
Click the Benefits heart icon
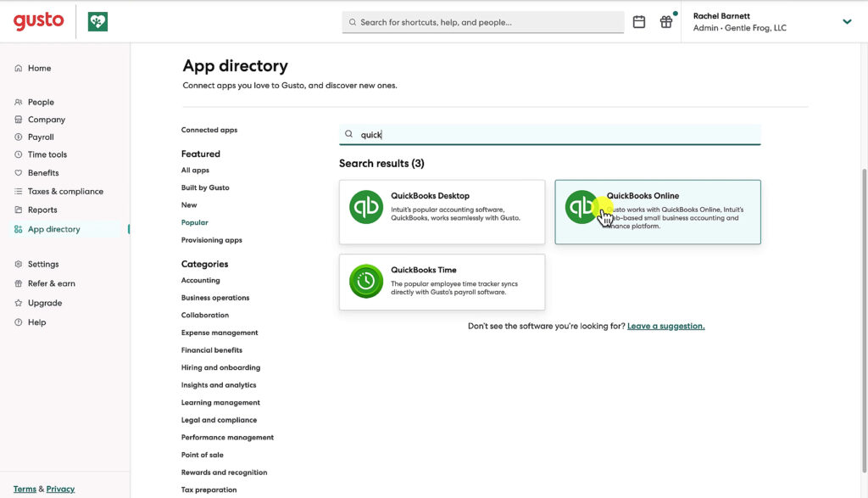(17, 172)
